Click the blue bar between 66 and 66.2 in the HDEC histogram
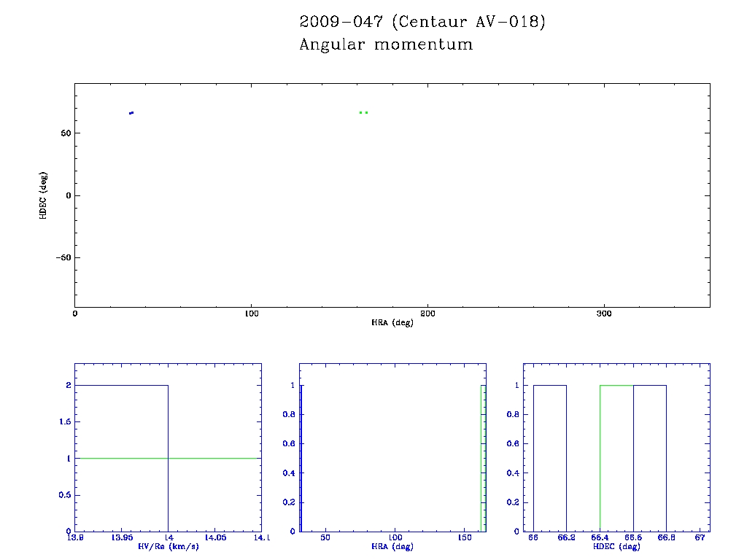The width and height of the screenshot is (747, 560). tap(550, 458)
